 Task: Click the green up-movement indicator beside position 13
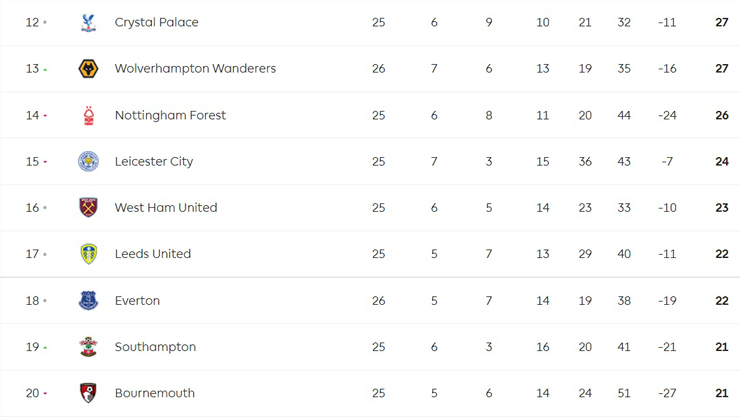click(x=45, y=70)
